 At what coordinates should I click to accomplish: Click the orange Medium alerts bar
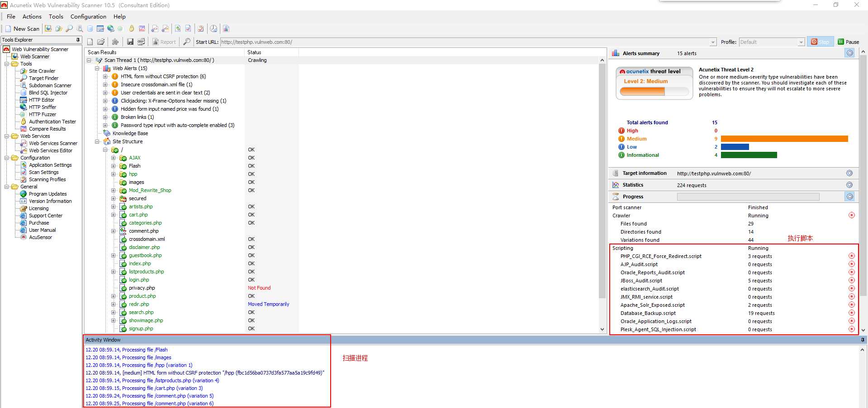click(784, 139)
